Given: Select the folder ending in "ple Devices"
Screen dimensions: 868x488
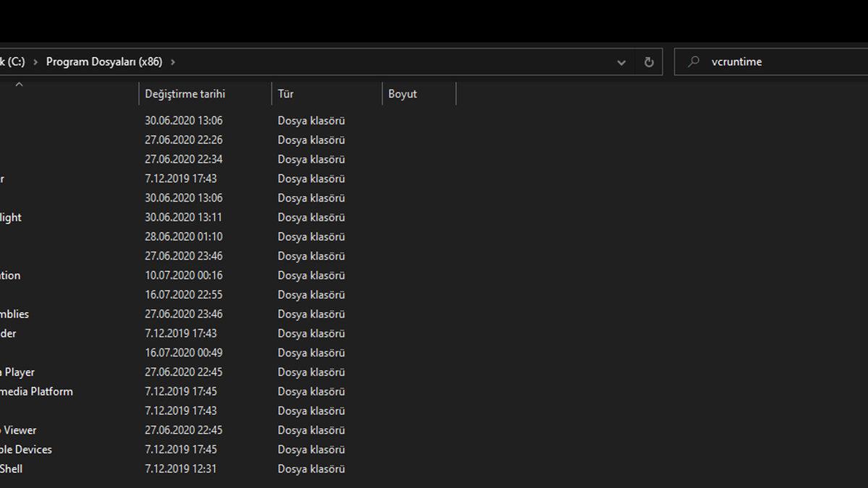Looking at the screenshot, I should pyautogui.click(x=26, y=450).
